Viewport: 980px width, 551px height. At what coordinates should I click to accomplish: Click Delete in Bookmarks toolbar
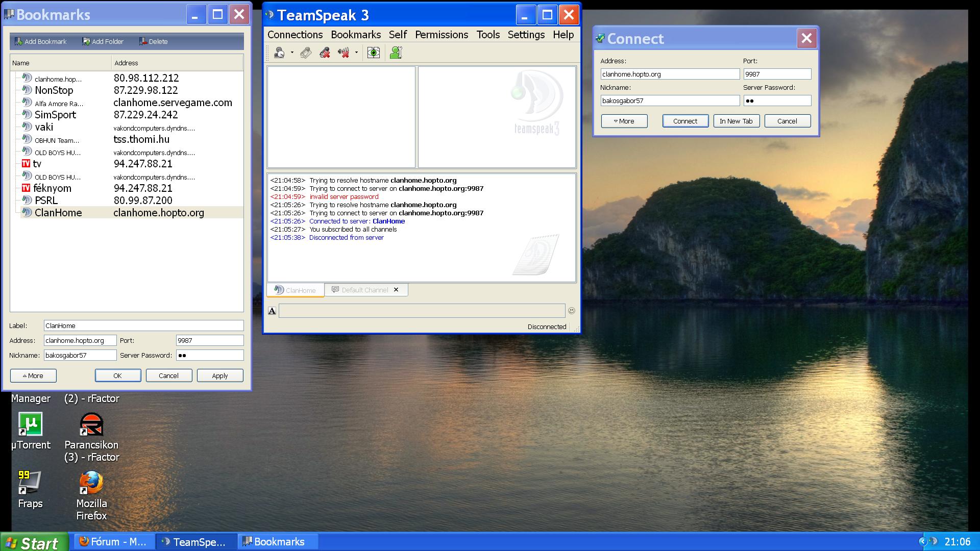tap(153, 41)
